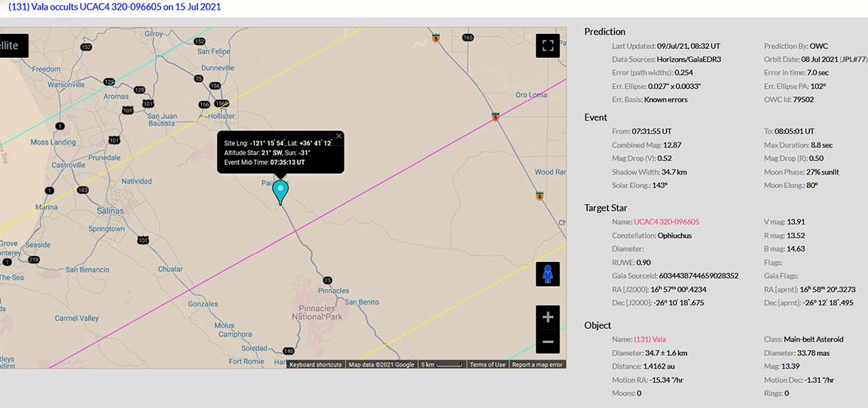The image size is (868, 408).
Task: Click the Object section heading
Action: pyautogui.click(x=598, y=325)
